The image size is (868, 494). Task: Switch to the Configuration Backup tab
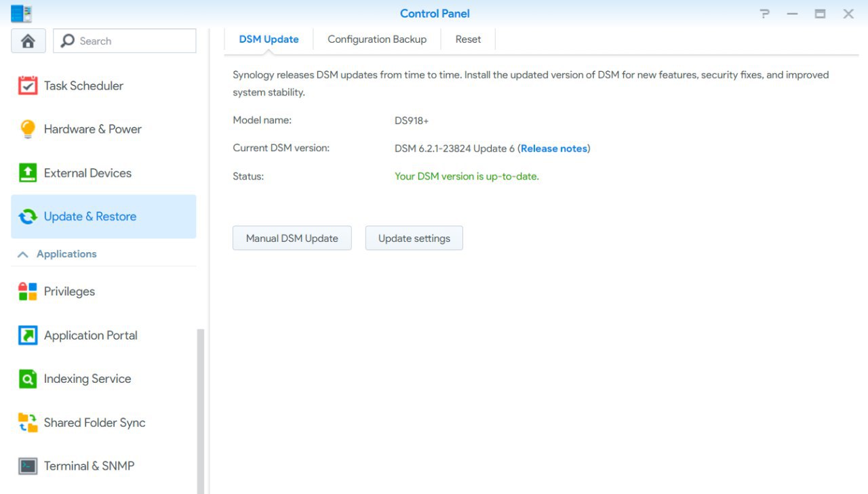click(x=377, y=39)
